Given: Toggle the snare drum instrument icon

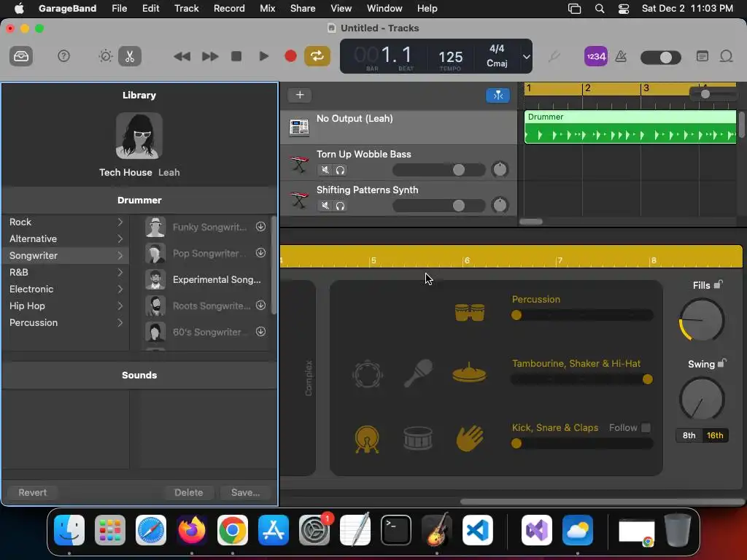Looking at the screenshot, I should click(418, 438).
